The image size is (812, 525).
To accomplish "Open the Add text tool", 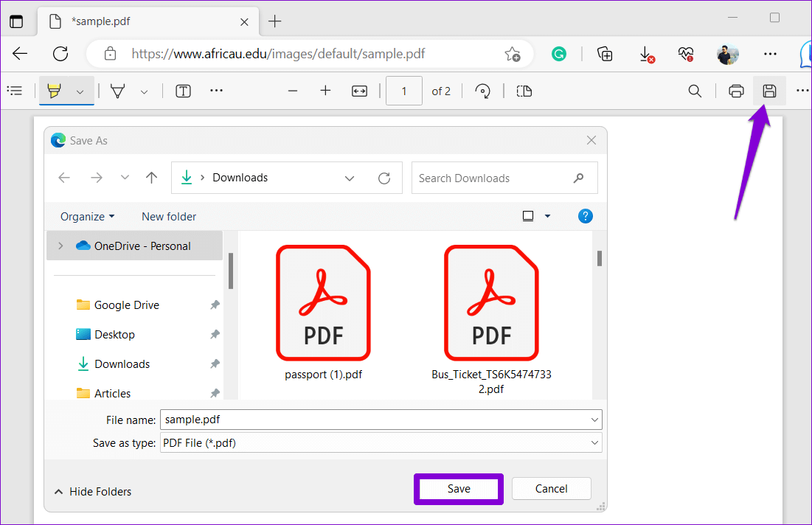I will 182,91.
